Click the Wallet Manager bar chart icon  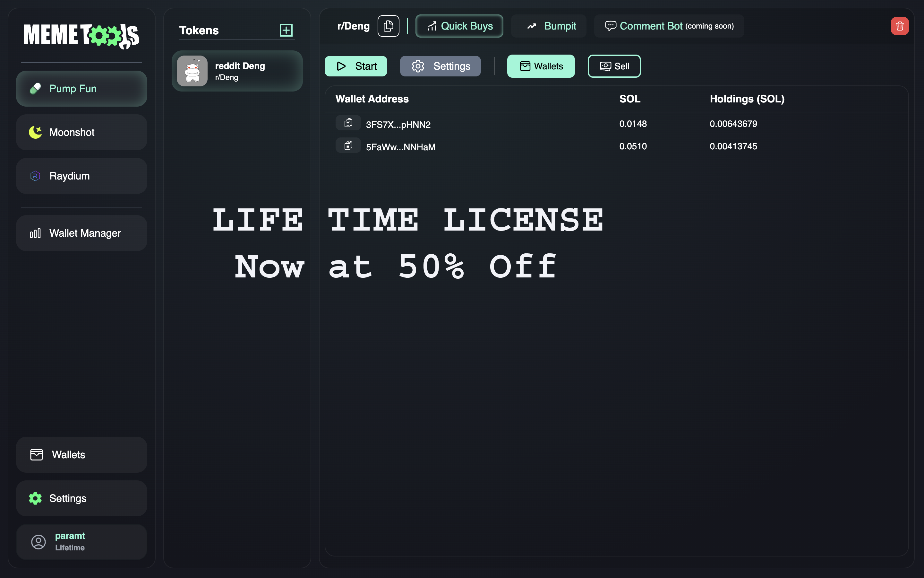[35, 233]
